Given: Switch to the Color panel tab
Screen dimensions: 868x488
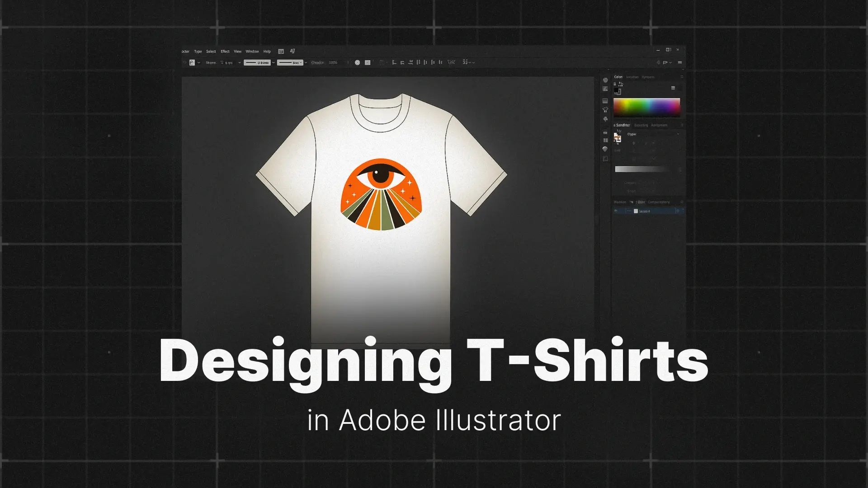Looking at the screenshot, I should pos(618,77).
